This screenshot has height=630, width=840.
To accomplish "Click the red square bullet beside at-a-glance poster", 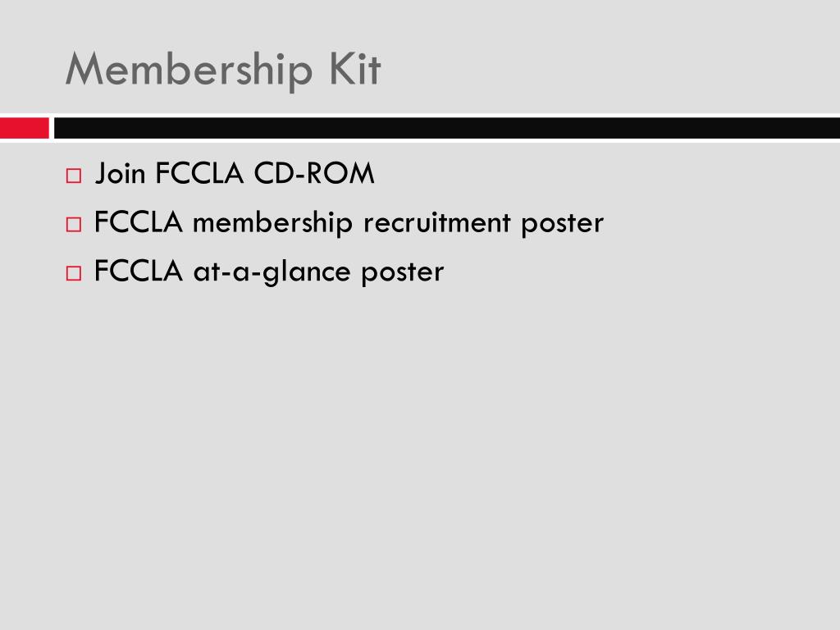I will 74,273.
